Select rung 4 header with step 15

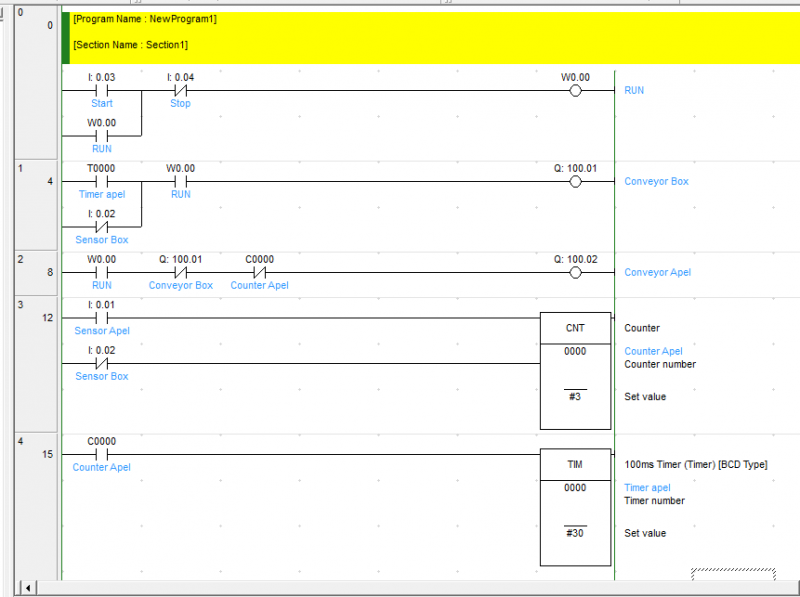tap(36, 507)
